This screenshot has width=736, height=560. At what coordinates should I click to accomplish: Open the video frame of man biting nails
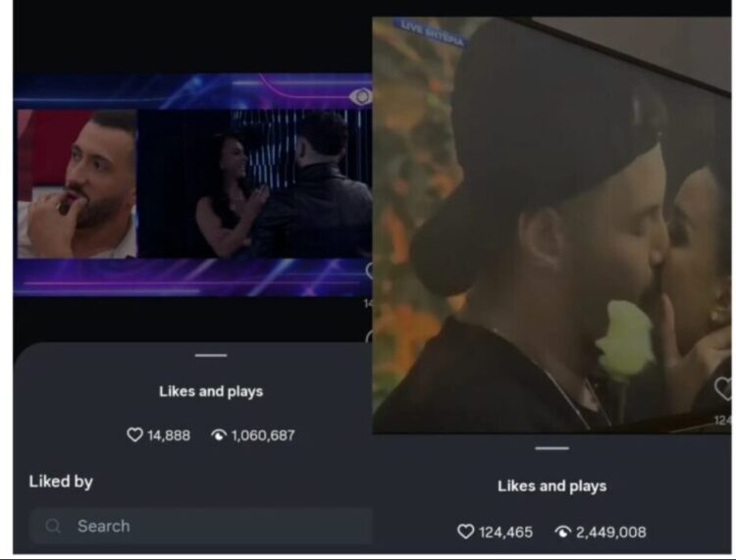pos(78,183)
